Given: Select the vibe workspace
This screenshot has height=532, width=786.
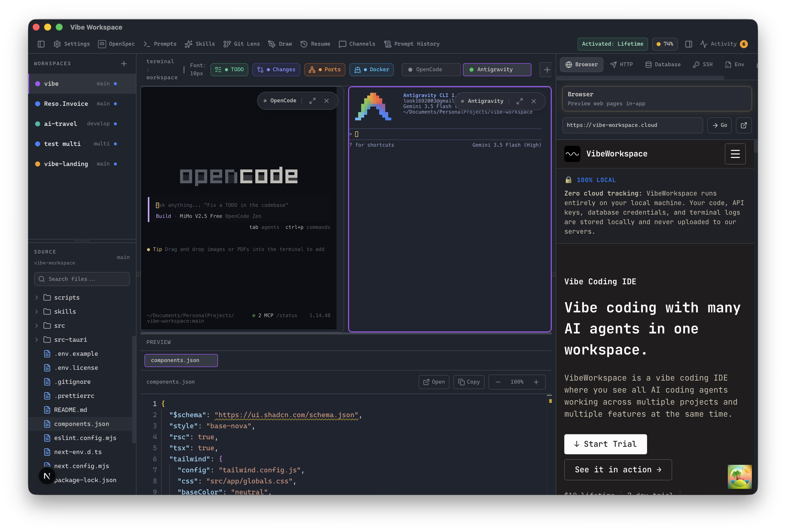Looking at the screenshot, I should (x=82, y=84).
